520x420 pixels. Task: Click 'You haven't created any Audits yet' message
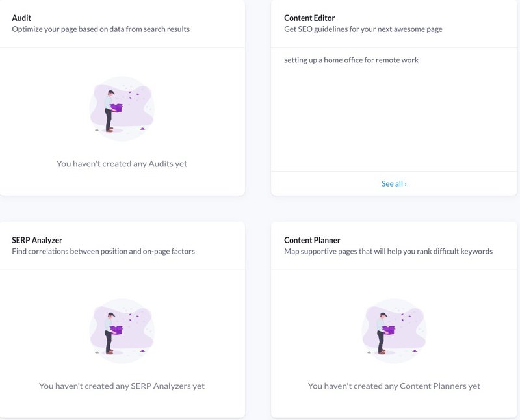[x=122, y=163]
